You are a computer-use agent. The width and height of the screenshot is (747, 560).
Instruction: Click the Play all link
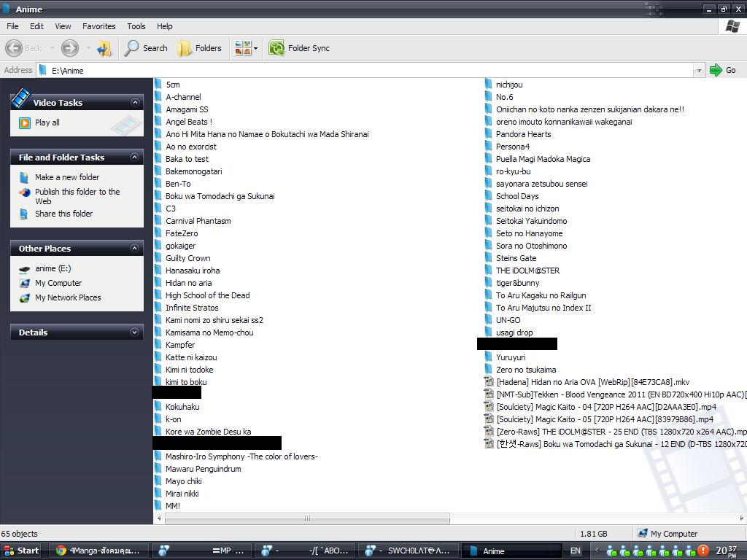[47, 122]
